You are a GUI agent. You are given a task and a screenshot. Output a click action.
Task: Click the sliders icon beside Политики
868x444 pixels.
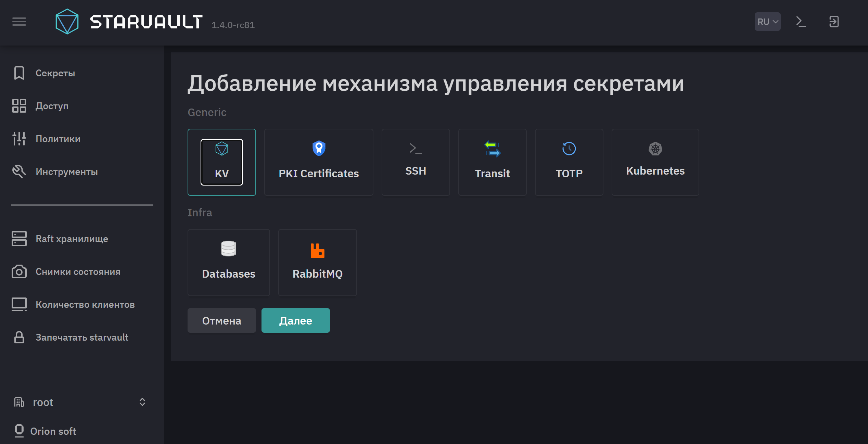pos(19,139)
